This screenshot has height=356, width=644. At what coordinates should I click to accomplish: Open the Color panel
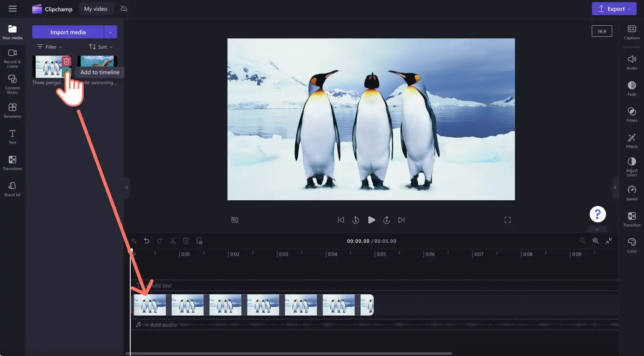(x=632, y=246)
